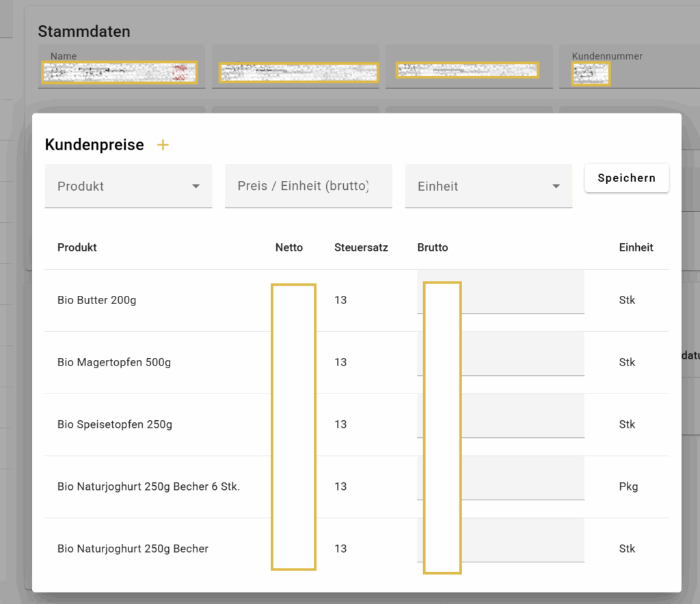Select the Bio Speisetopfen 250g row
The image size is (700, 604).
coord(115,424)
